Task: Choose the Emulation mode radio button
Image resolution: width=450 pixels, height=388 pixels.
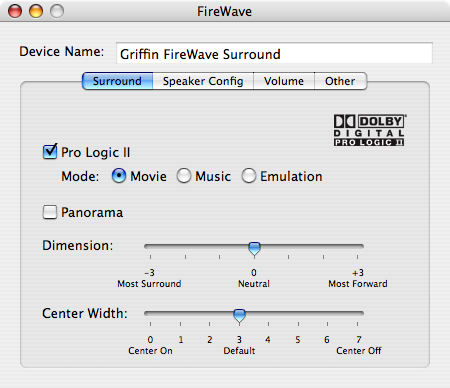Action: [249, 176]
